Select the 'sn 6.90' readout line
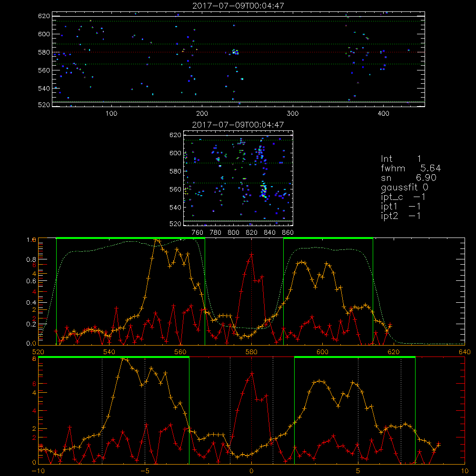This screenshot has height=476, width=476. point(408,178)
